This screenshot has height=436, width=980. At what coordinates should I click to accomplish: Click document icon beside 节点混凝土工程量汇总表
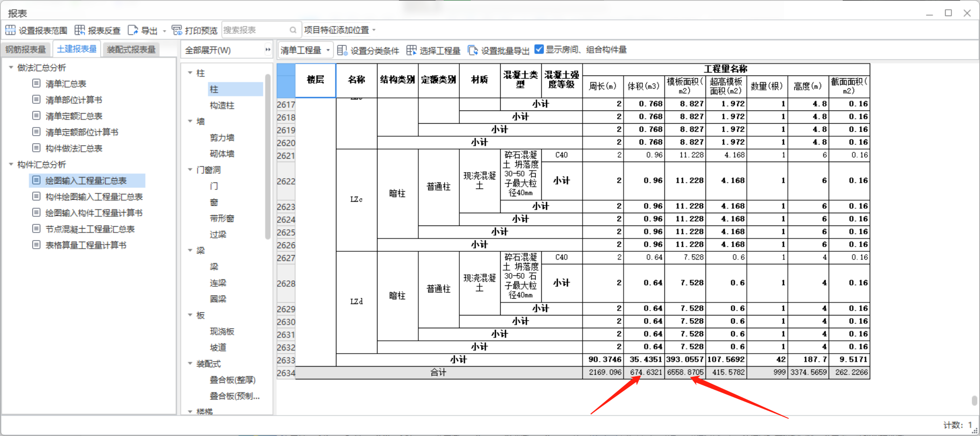coord(36,229)
